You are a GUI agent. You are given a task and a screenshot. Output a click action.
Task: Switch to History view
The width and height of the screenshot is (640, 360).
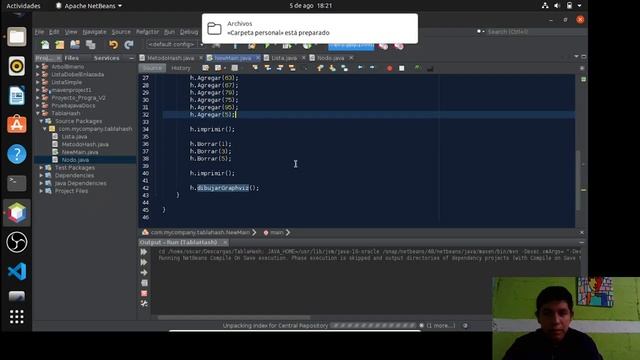pos(181,68)
